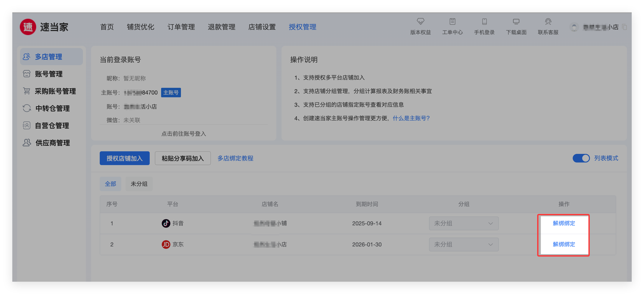This screenshot has height=294, width=644.
Task: Click the 速当家 red logo
Action: (28, 27)
